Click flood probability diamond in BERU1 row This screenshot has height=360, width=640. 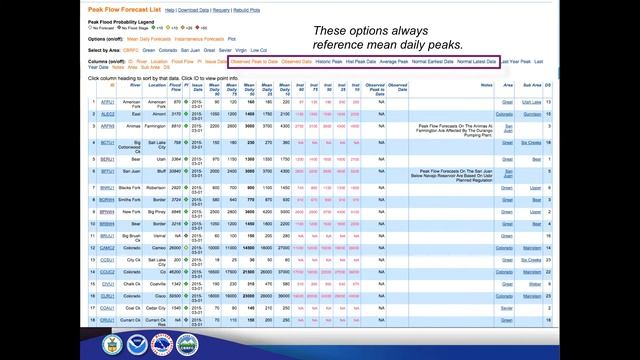(x=186, y=159)
